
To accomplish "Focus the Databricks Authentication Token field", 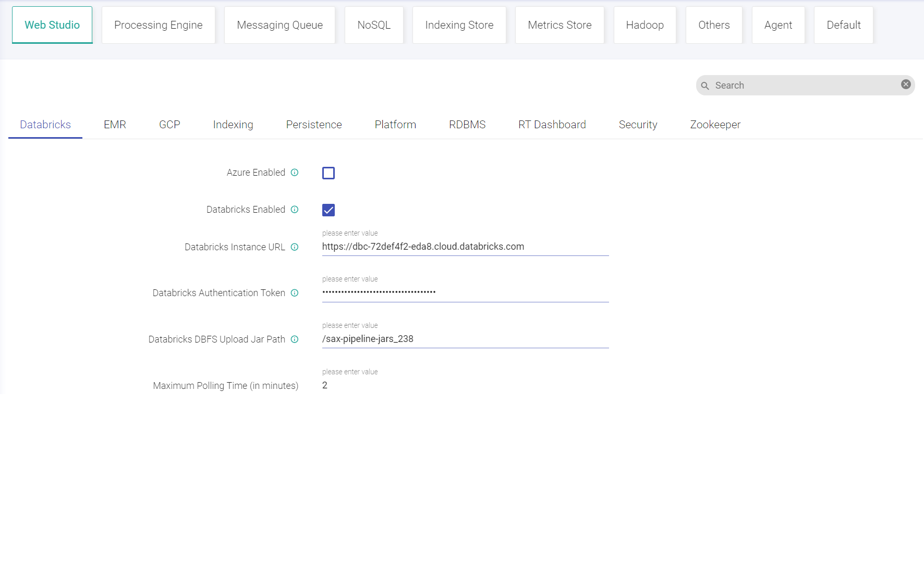I will click(x=465, y=292).
